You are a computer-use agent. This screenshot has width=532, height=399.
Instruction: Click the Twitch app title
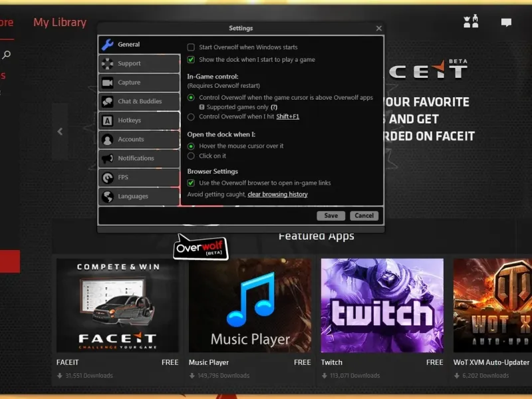[332, 362]
